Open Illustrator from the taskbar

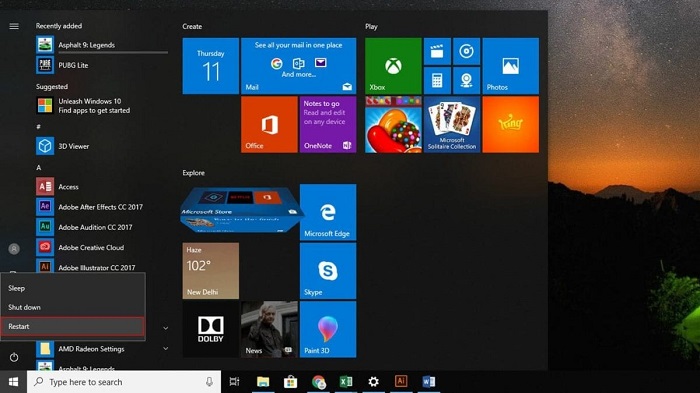[x=401, y=382]
